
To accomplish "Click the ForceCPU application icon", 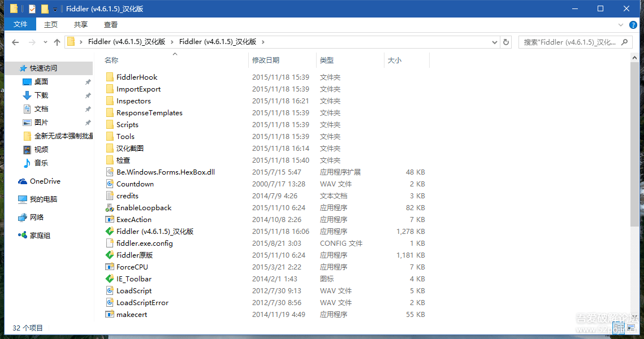I will point(109,267).
